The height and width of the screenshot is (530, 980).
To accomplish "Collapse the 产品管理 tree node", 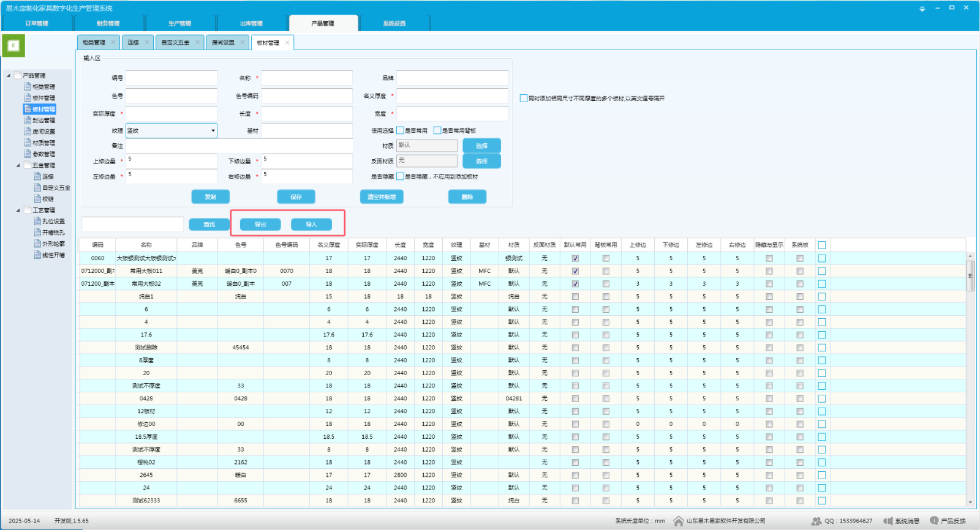I will 9,75.
